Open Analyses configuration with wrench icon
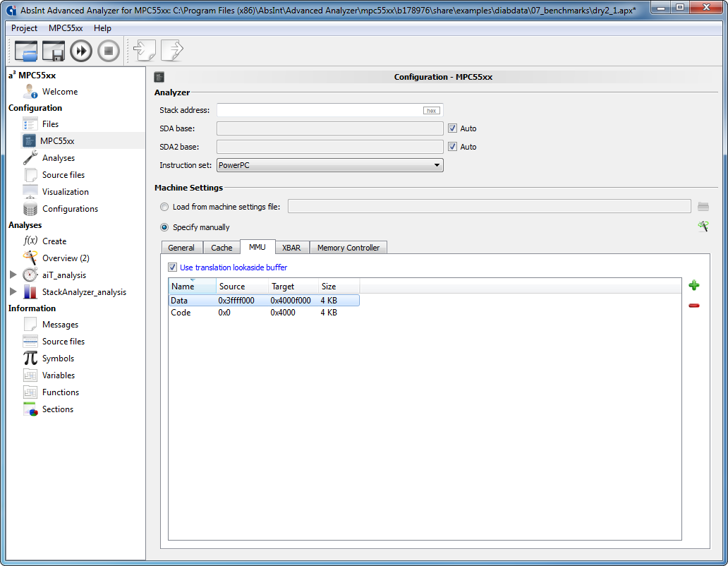The width and height of the screenshot is (728, 566). coord(59,158)
